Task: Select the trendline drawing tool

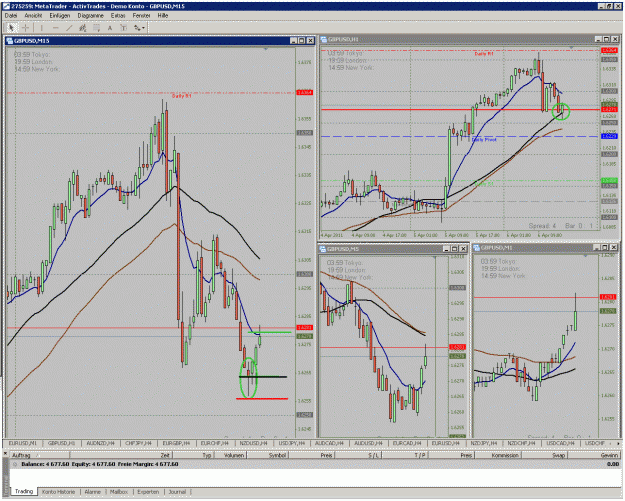Action: pyautogui.click(x=69, y=28)
